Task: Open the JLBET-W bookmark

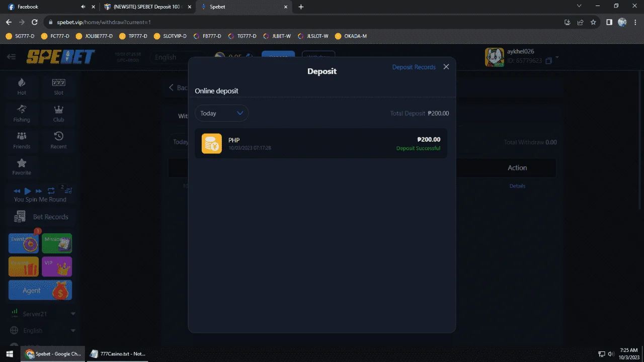Action: [277, 36]
